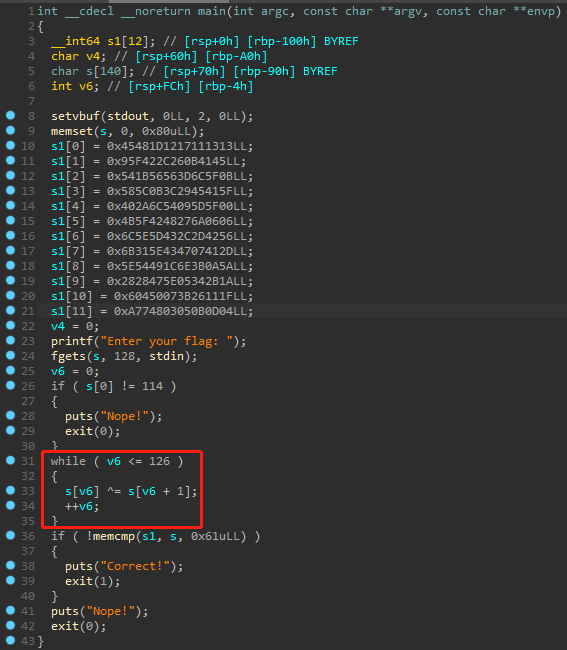Screen dimensions: 567x650
Task: Select the stdin argument
Action: [166, 356]
